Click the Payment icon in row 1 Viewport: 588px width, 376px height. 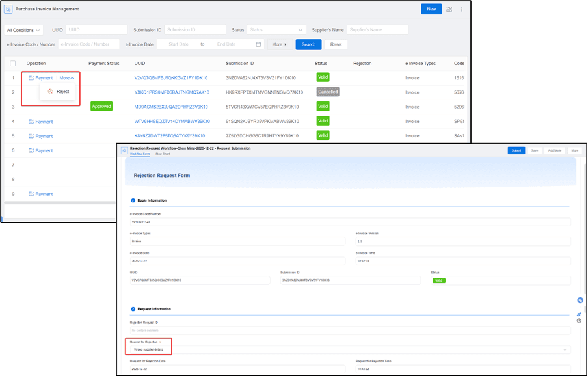tap(31, 78)
